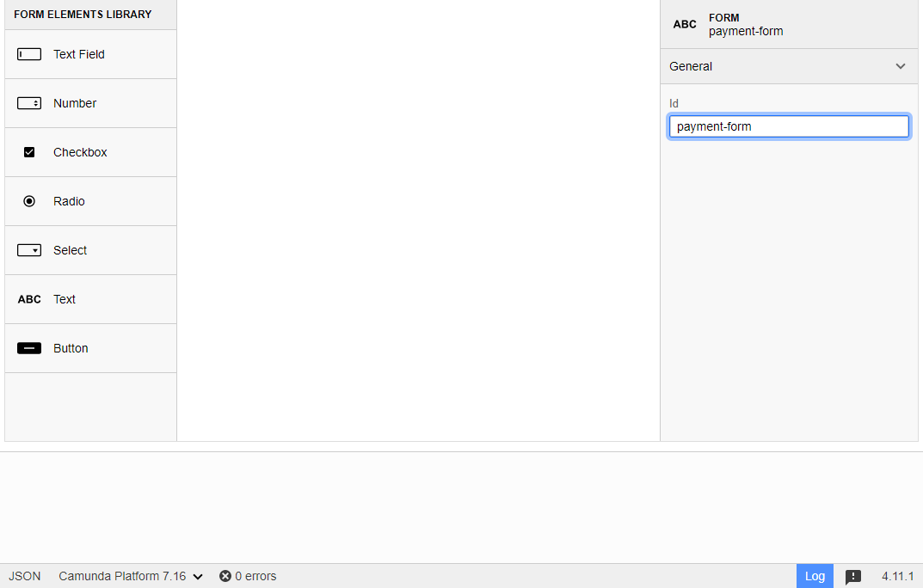Collapse the General section chevron
The width and height of the screenshot is (923, 588).
tap(901, 66)
